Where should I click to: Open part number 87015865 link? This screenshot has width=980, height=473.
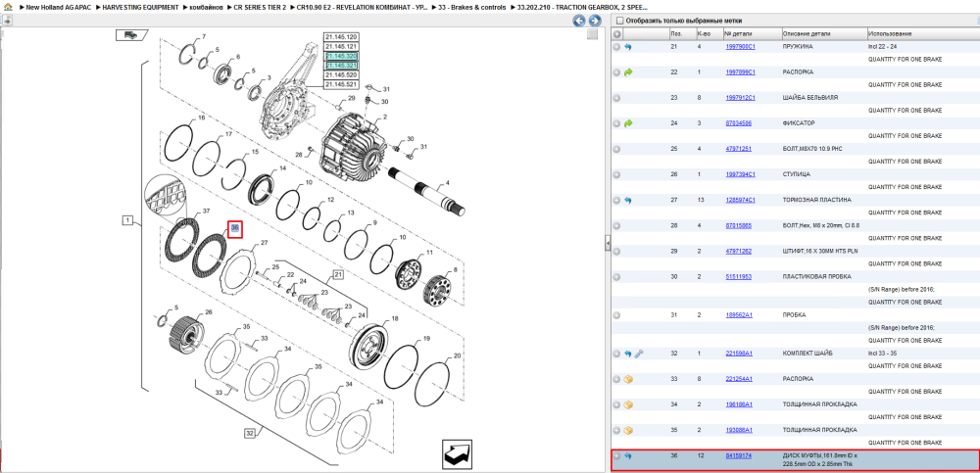pyautogui.click(x=738, y=225)
